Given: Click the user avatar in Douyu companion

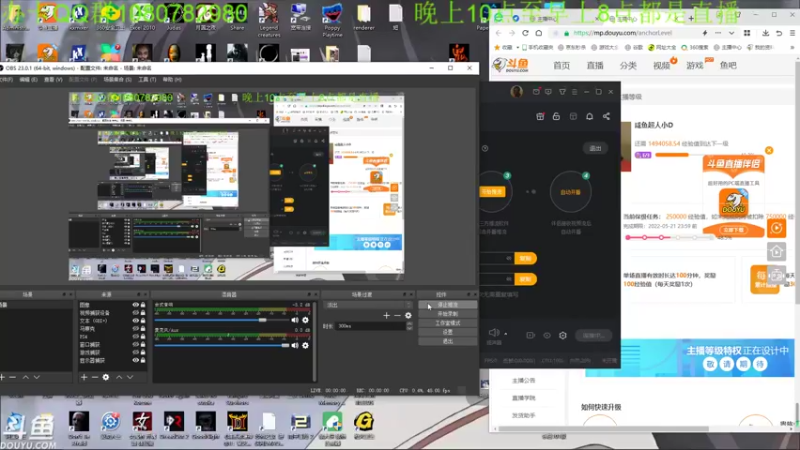Looking at the screenshot, I should click(516, 92).
